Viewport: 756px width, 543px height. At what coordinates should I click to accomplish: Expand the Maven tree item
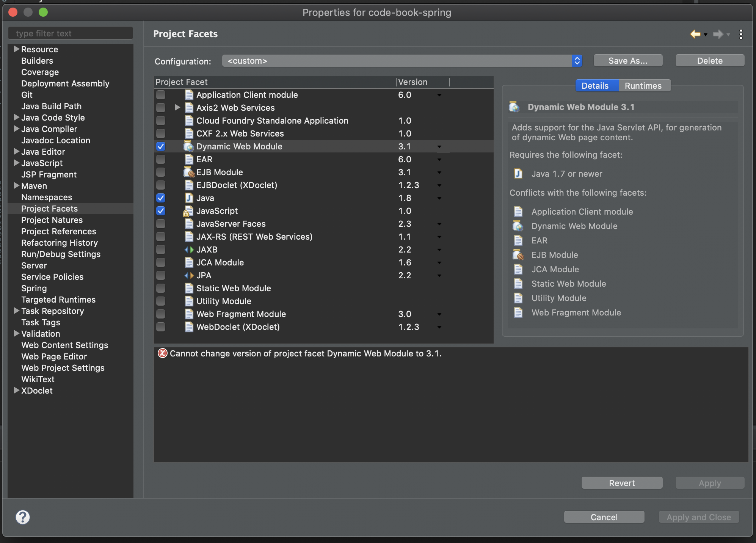(16, 186)
